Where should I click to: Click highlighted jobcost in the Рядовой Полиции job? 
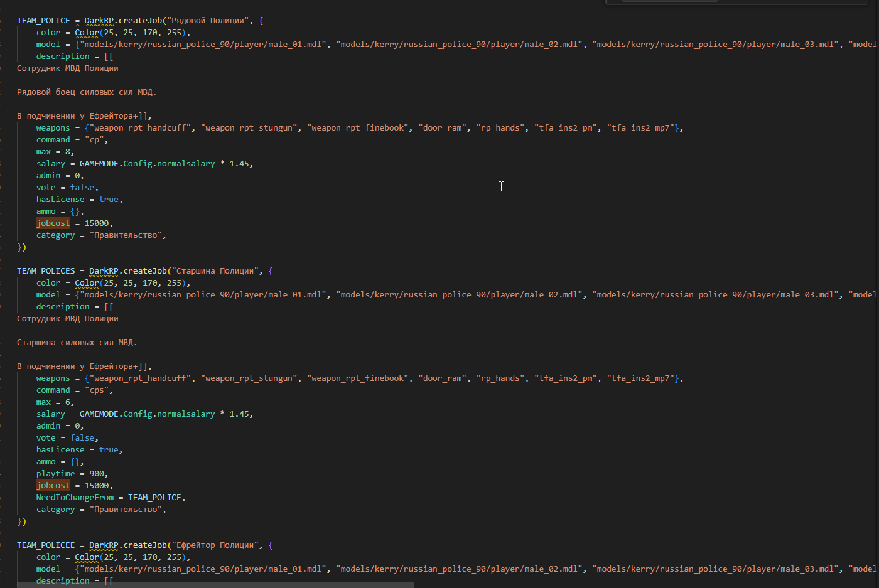click(x=53, y=223)
